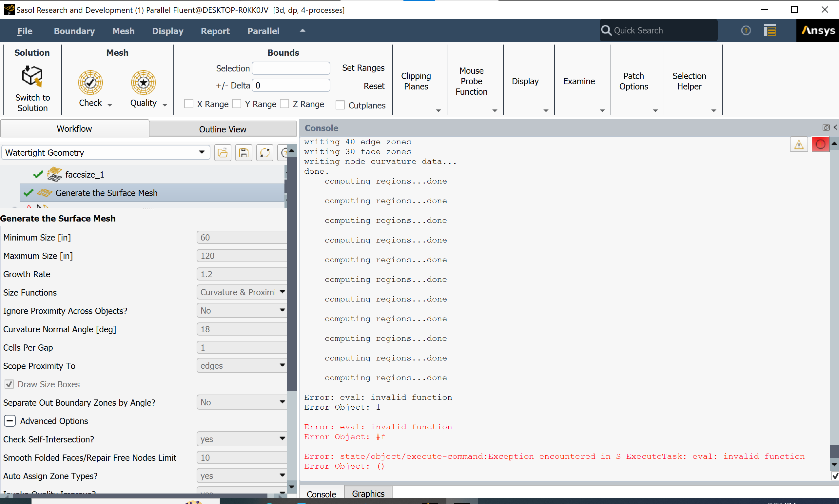Switch to the Outline View tab

[223, 129]
